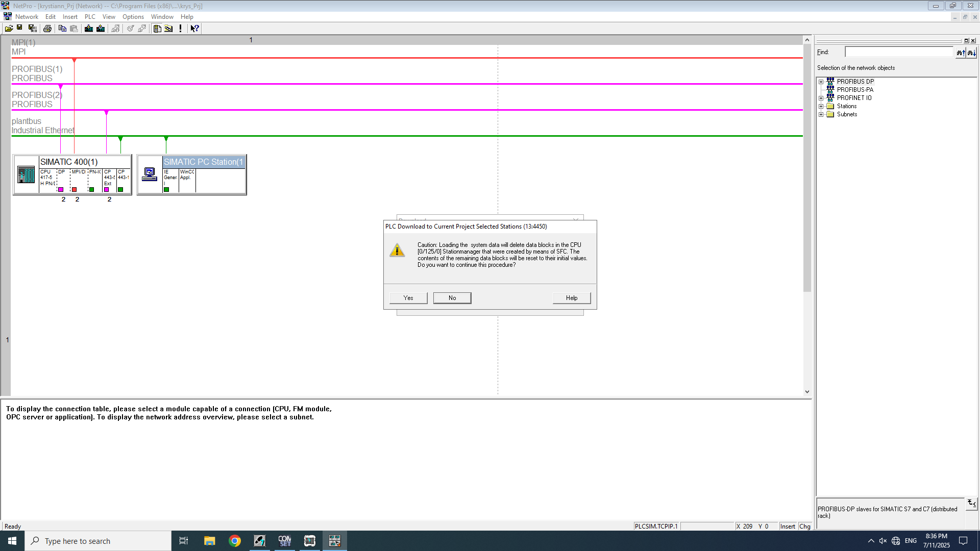
Task: Click the Find input field
Action: (898, 52)
